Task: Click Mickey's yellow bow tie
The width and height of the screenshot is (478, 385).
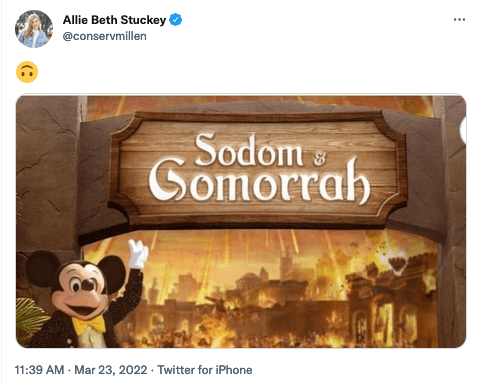Action: coord(89,324)
